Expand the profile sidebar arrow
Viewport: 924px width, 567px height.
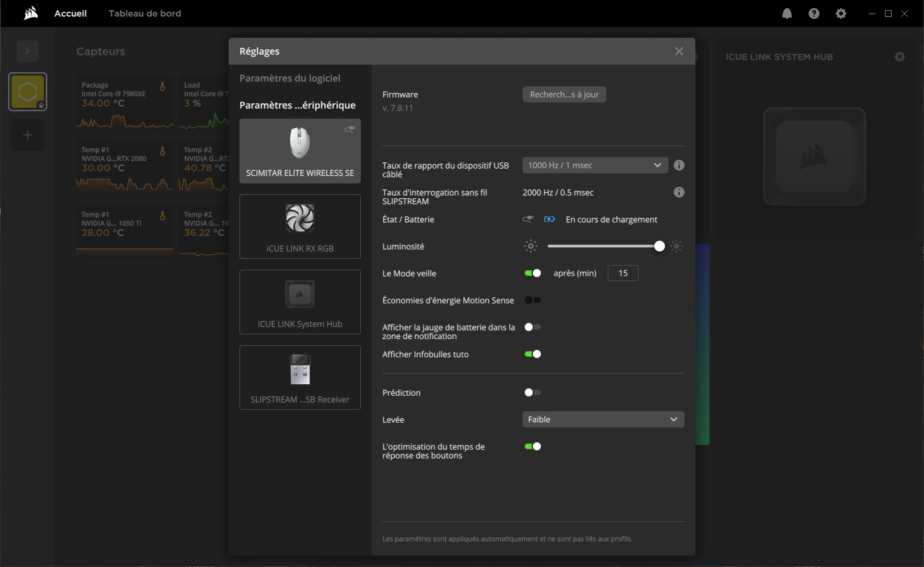click(x=28, y=51)
